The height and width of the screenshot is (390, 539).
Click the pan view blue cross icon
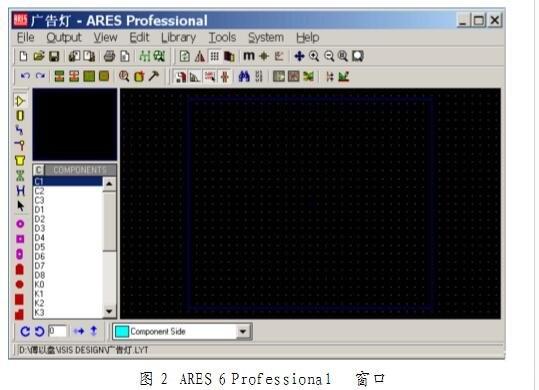point(299,56)
